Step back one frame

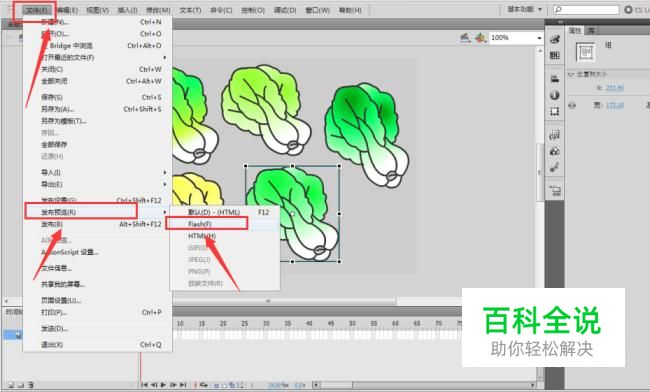point(154,385)
